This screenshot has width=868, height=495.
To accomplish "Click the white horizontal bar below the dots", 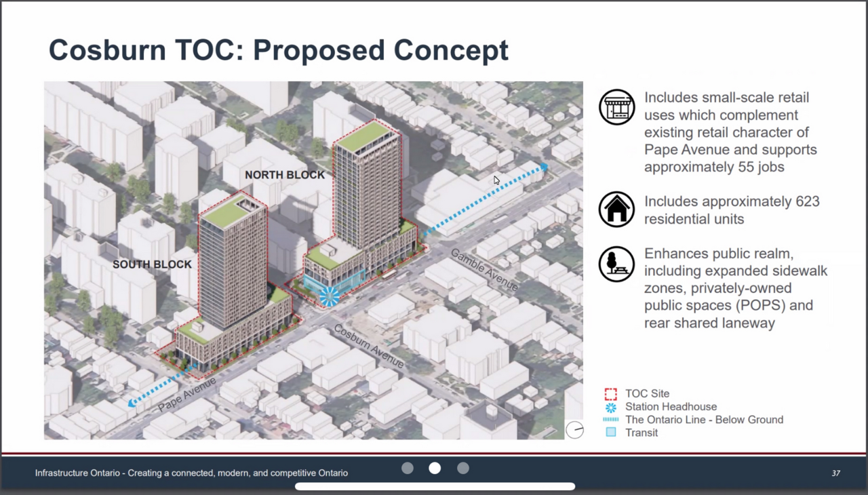I will click(x=435, y=486).
